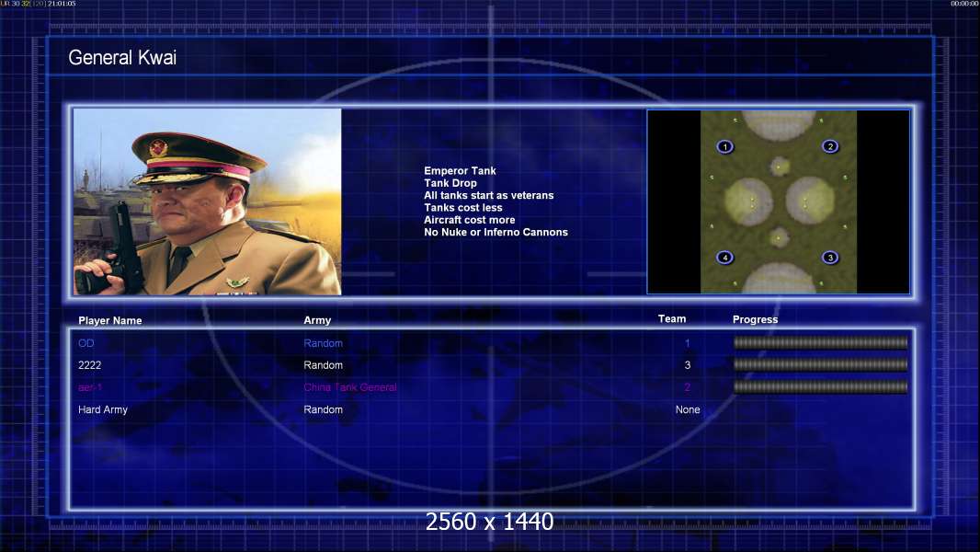Click aer-1's loading progress bar
Viewport: 980px width, 552px height.
pyautogui.click(x=820, y=387)
